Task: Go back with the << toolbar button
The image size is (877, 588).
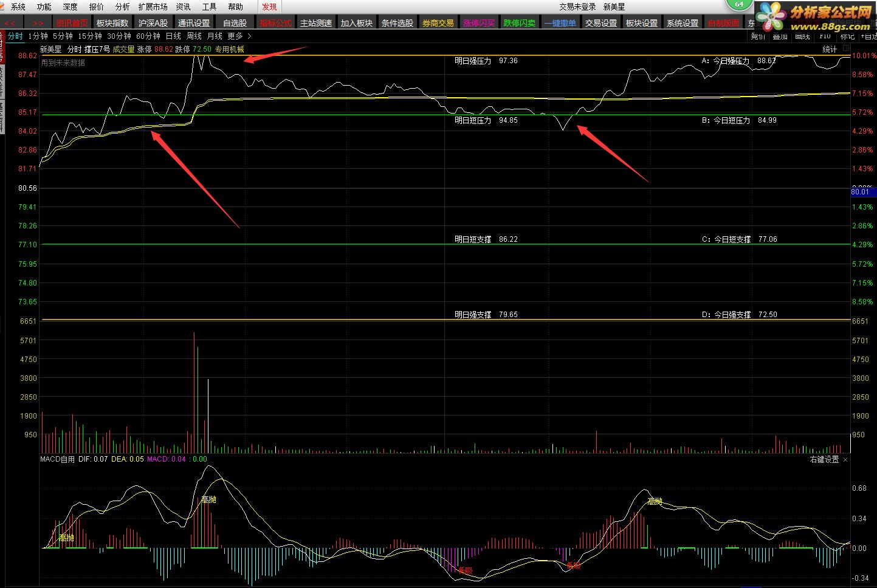Action: 10,23
